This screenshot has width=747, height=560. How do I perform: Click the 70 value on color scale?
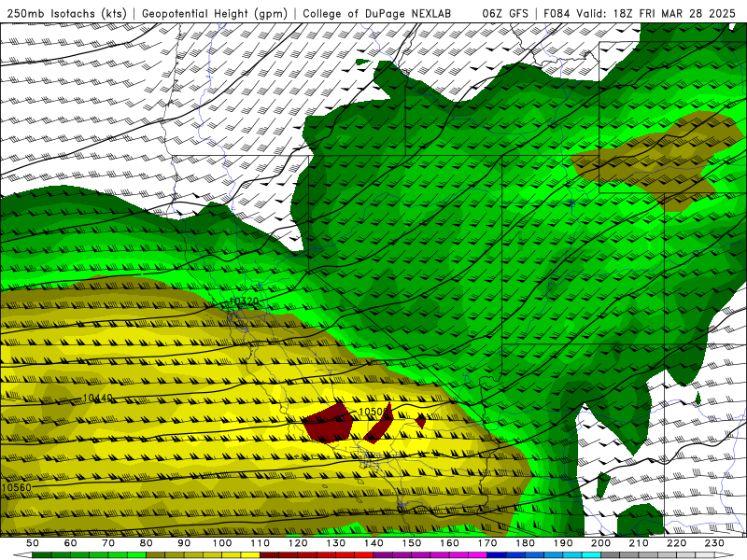[x=108, y=543]
